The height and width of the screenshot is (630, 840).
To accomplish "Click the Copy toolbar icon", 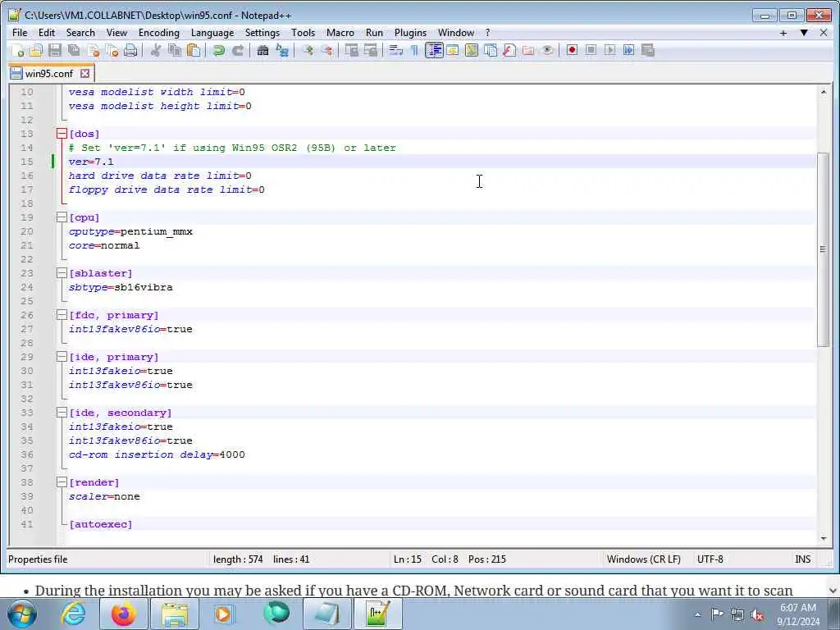I will coord(175,50).
